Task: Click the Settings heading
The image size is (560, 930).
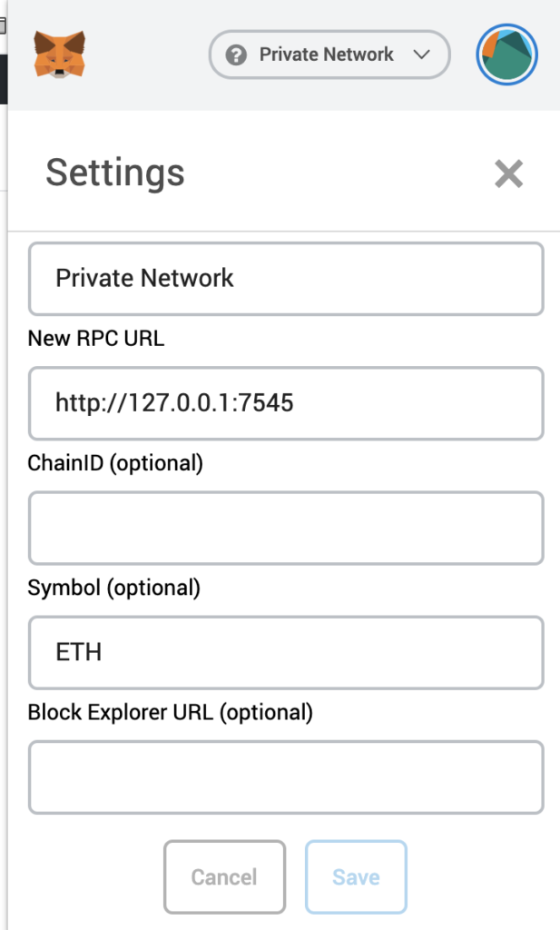Action: tap(115, 173)
